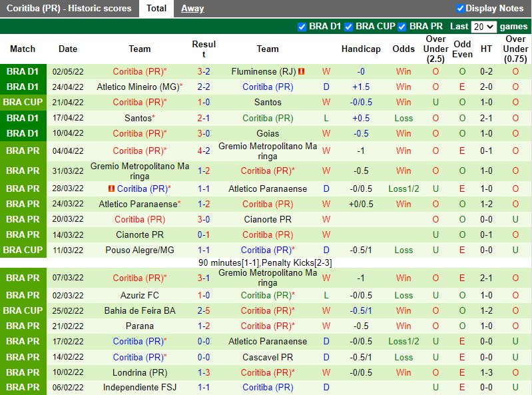Image resolution: width=532 pixels, height=395 pixels.
Task: Select the -0.5/1 handicap on 14/02/22
Action: point(361,357)
